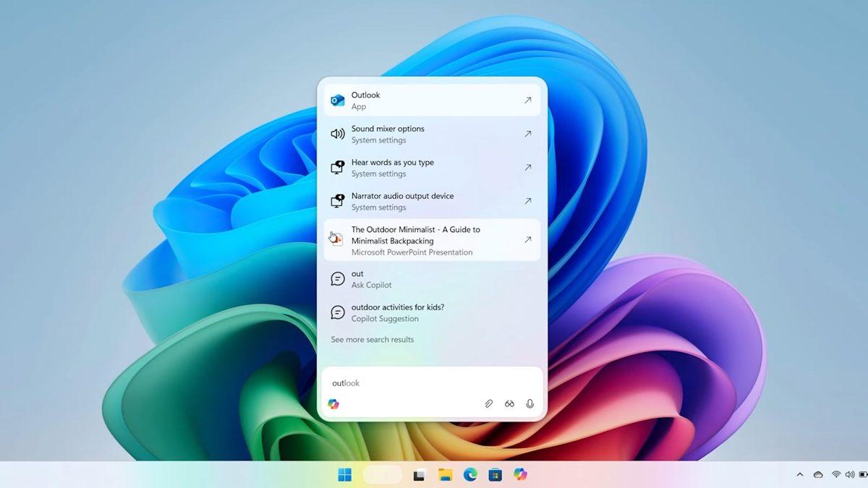Open Microsoft Edge from the taskbar
868x488 pixels.
[x=470, y=475]
